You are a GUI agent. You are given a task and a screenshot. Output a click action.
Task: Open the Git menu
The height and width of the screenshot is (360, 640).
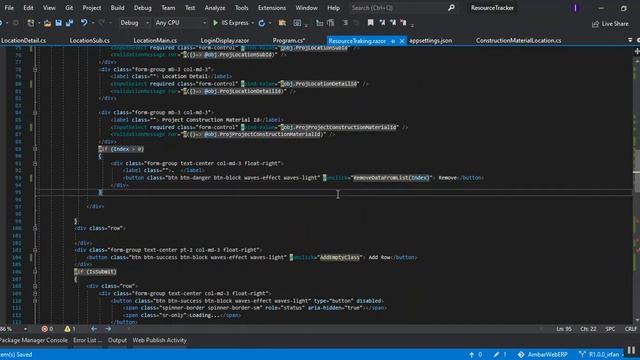click(69, 8)
